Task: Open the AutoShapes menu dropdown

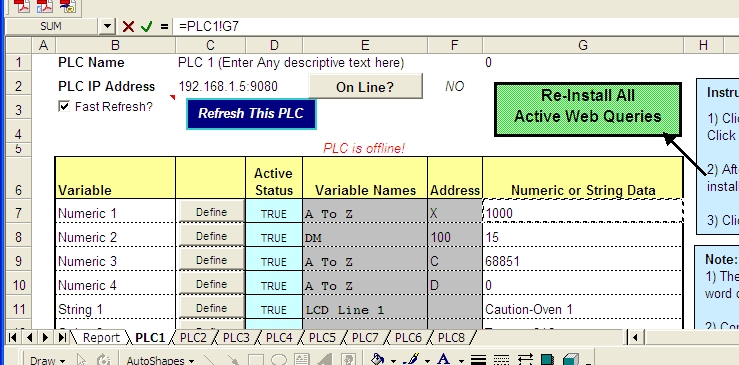Action: coord(161,360)
